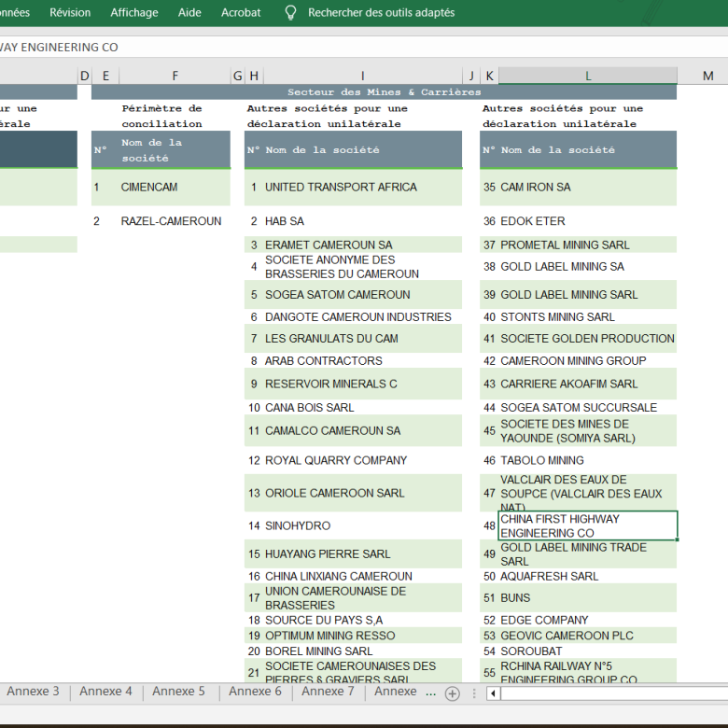Select cell AQUAFRESH SARL
Screen dimensions: 728x728
tap(588, 576)
